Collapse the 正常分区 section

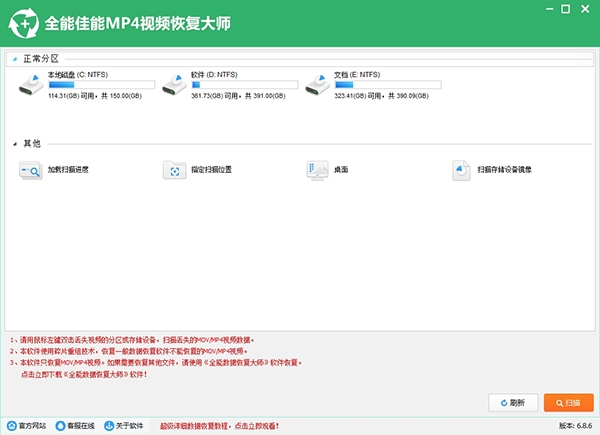tap(15, 59)
